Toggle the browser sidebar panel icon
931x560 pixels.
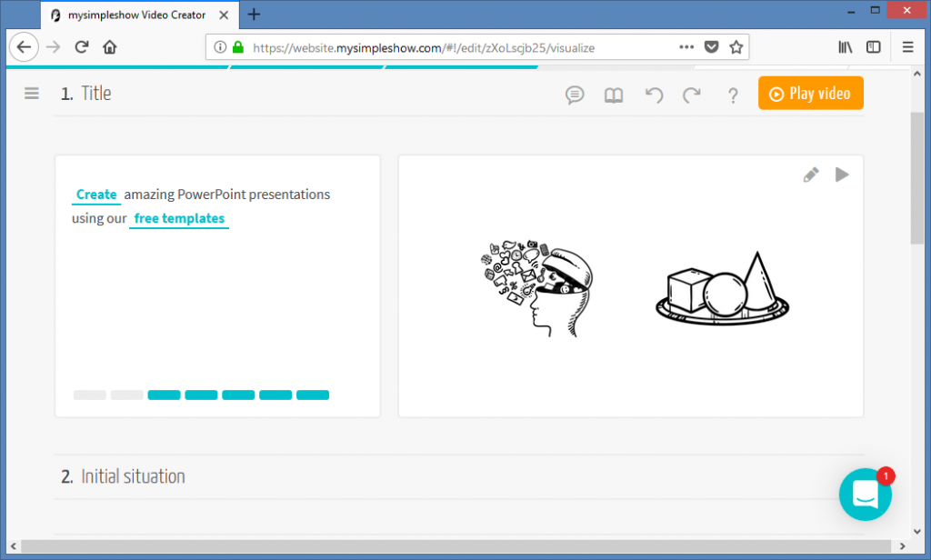click(x=874, y=46)
